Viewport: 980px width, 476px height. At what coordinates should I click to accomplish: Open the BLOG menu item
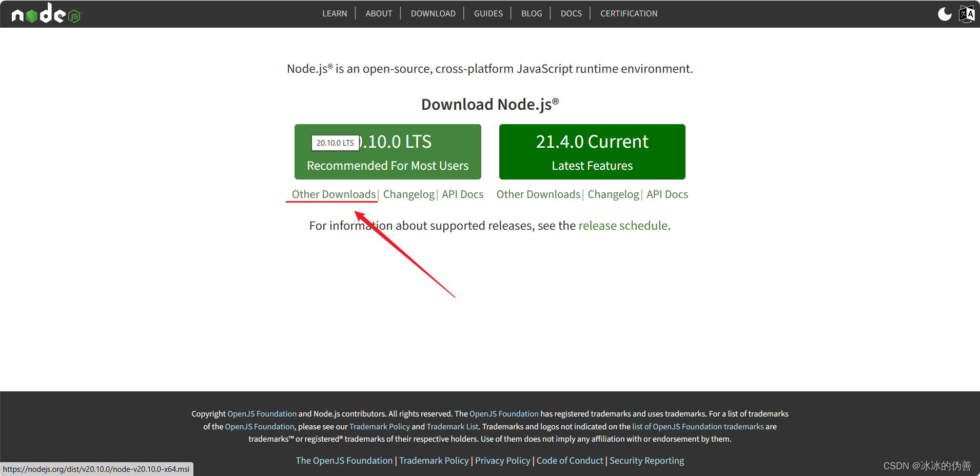click(x=532, y=14)
